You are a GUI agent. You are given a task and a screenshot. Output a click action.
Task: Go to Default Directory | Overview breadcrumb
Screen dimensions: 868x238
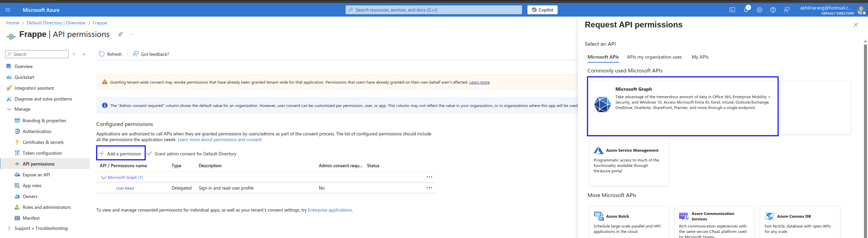pos(56,23)
